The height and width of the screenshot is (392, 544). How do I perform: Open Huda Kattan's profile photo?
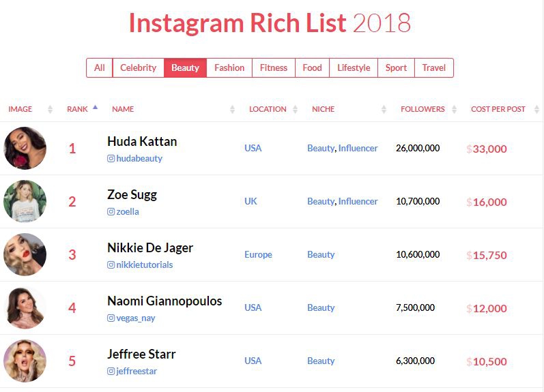point(25,148)
